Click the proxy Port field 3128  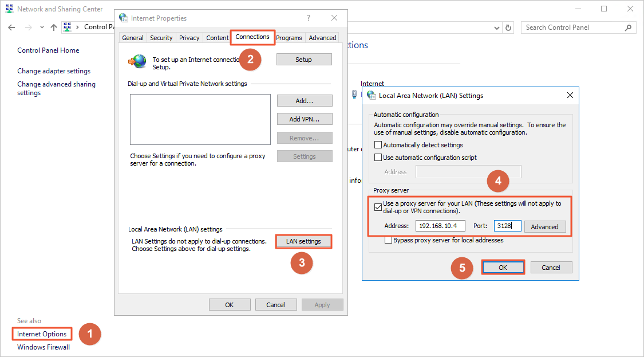pyautogui.click(x=508, y=226)
